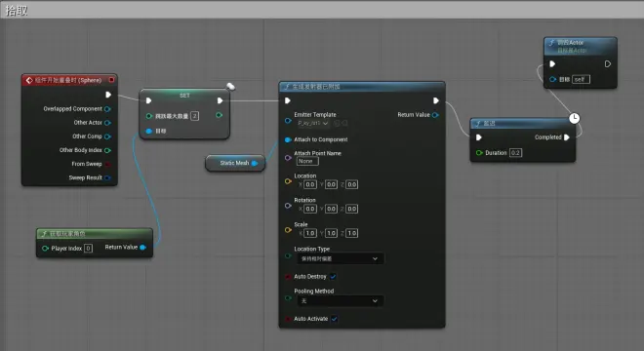Click the comment box title text
The image size is (644, 351).
(17, 10)
